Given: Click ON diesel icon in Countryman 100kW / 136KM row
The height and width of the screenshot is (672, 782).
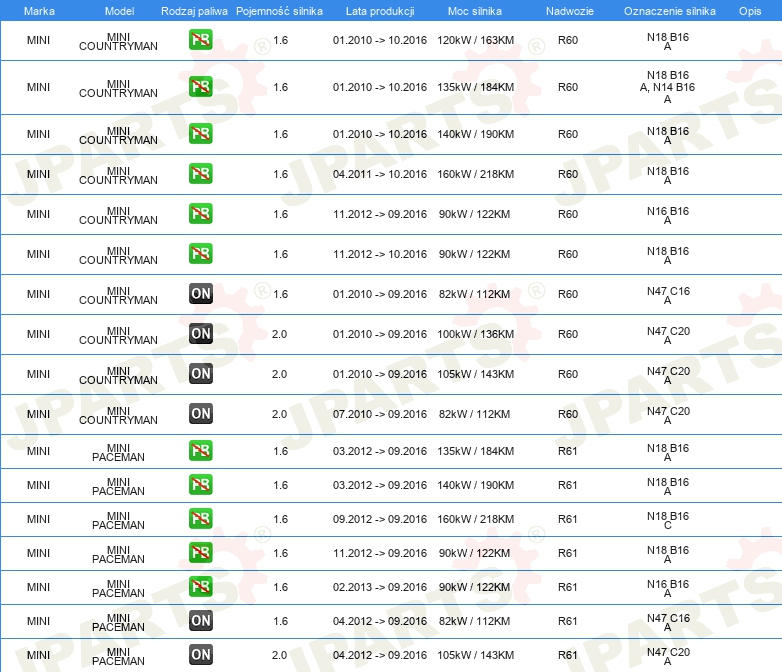Looking at the screenshot, I should (200, 334).
